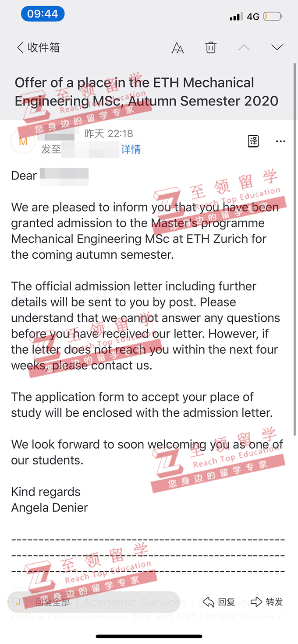Tap the email subject title
The height and width of the screenshot is (644, 298).
(146, 91)
